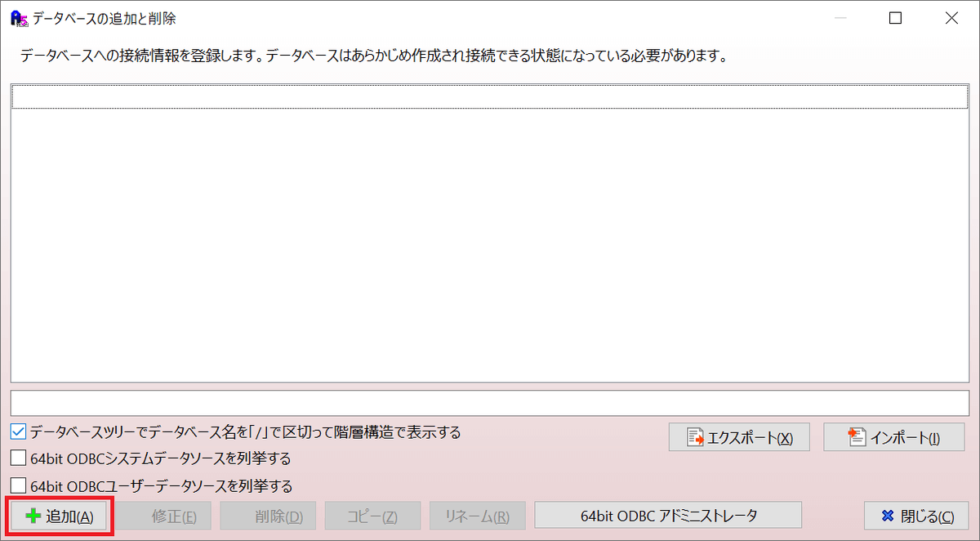Click the 追加(A) button
The image size is (980, 541).
(59, 516)
